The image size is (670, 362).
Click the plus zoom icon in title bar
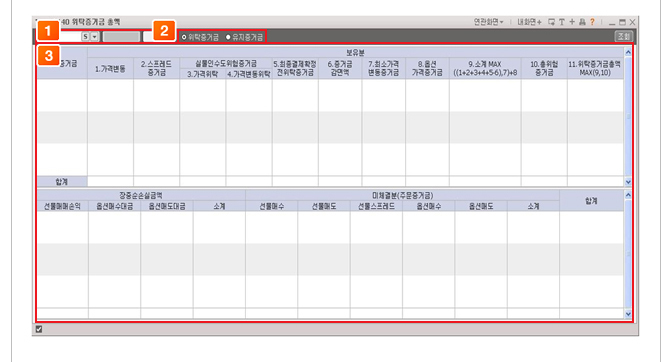572,22
